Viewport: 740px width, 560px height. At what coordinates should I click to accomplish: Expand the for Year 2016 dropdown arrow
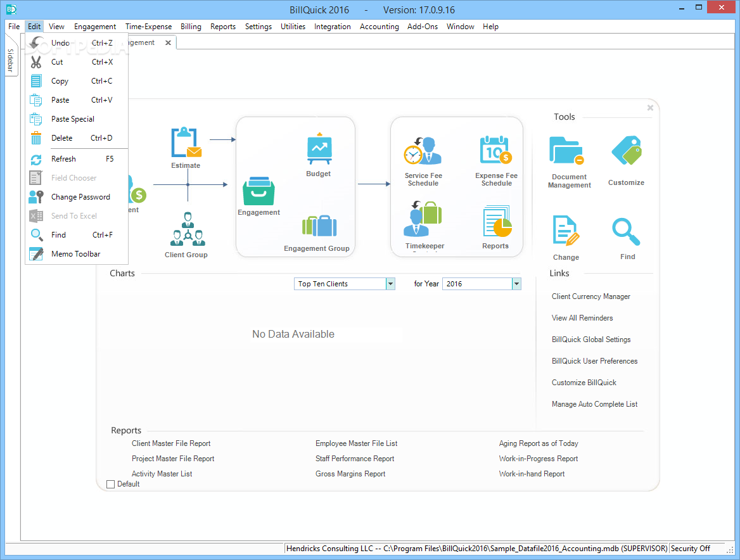(x=516, y=284)
